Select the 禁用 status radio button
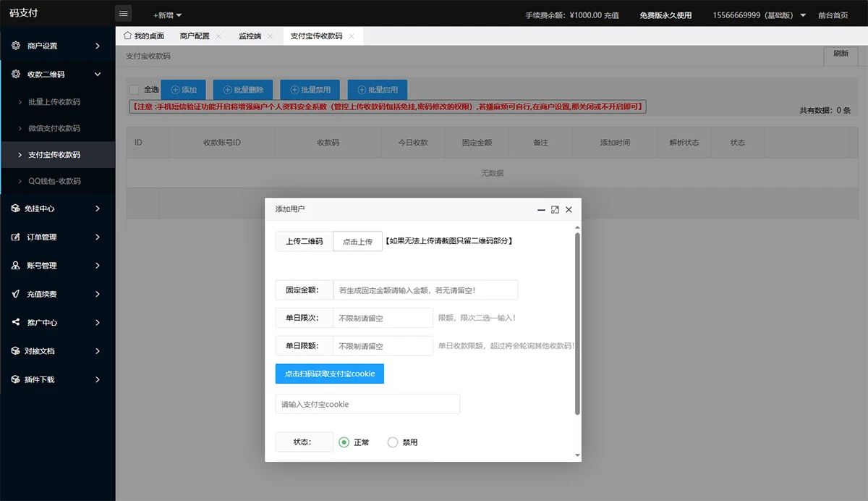 point(393,442)
